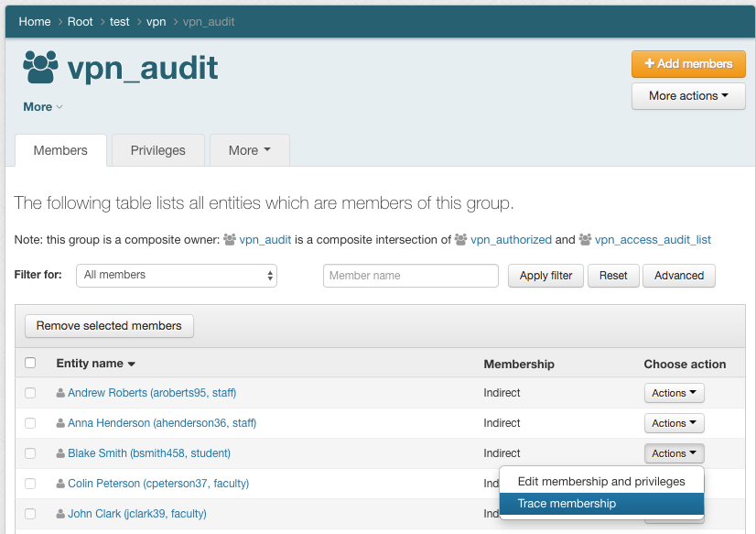This screenshot has height=534, width=756.
Task: Expand the More actions dropdown button
Action: (688, 96)
